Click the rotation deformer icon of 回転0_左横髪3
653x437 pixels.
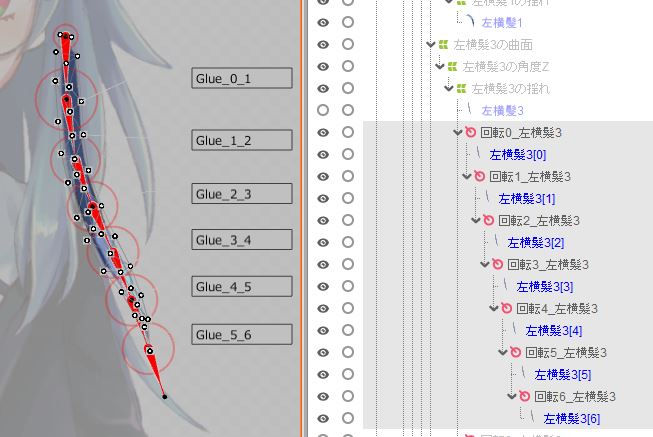(x=471, y=132)
